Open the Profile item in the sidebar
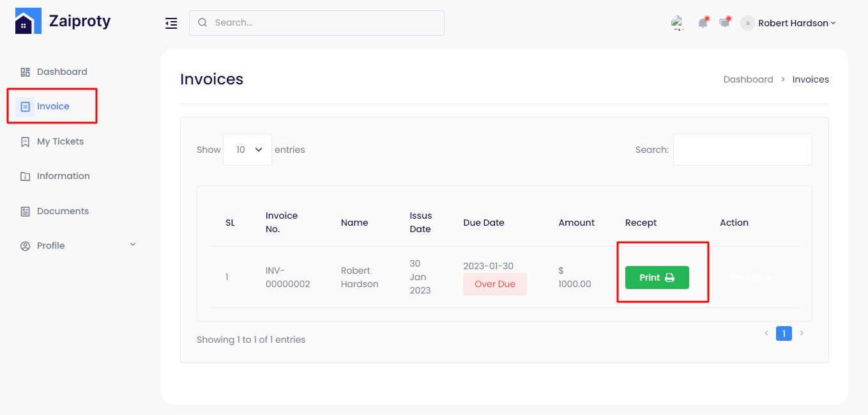Viewport: 868px width, 415px height. tap(51, 246)
